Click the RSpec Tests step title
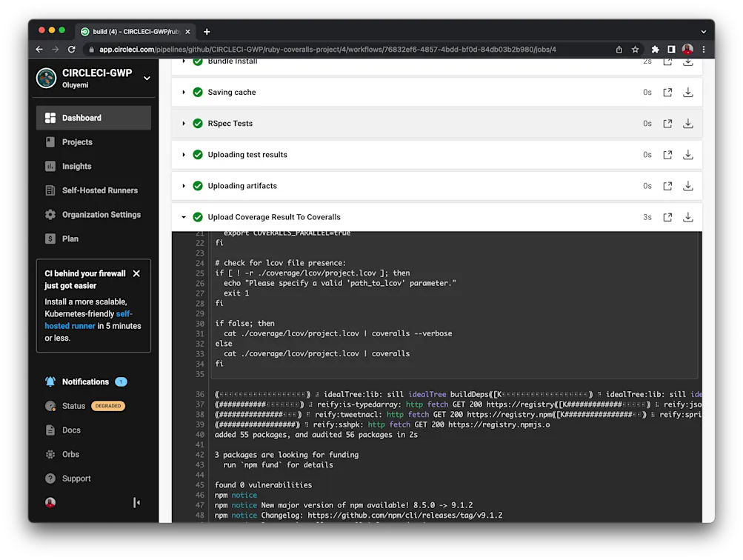743x560 pixels. click(230, 124)
